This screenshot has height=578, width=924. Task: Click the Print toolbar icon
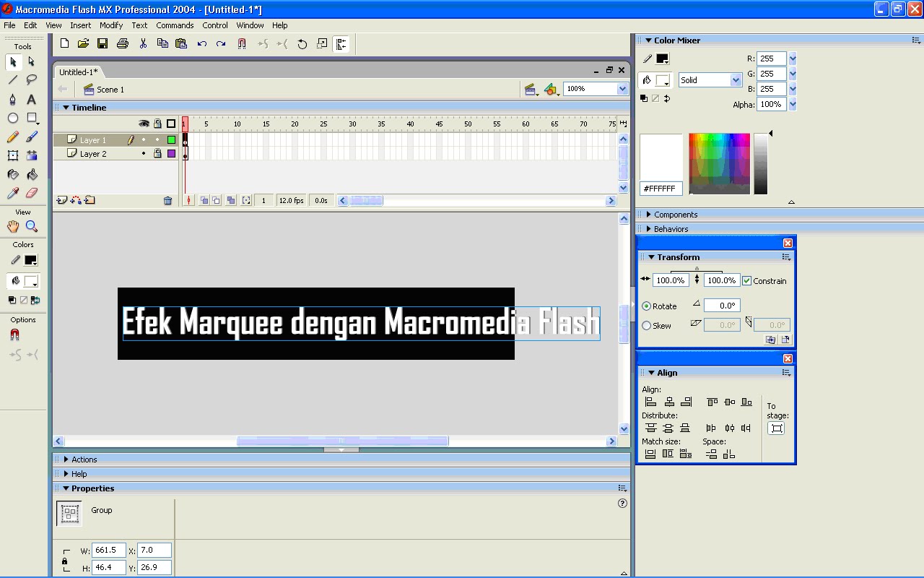[x=123, y=44]
